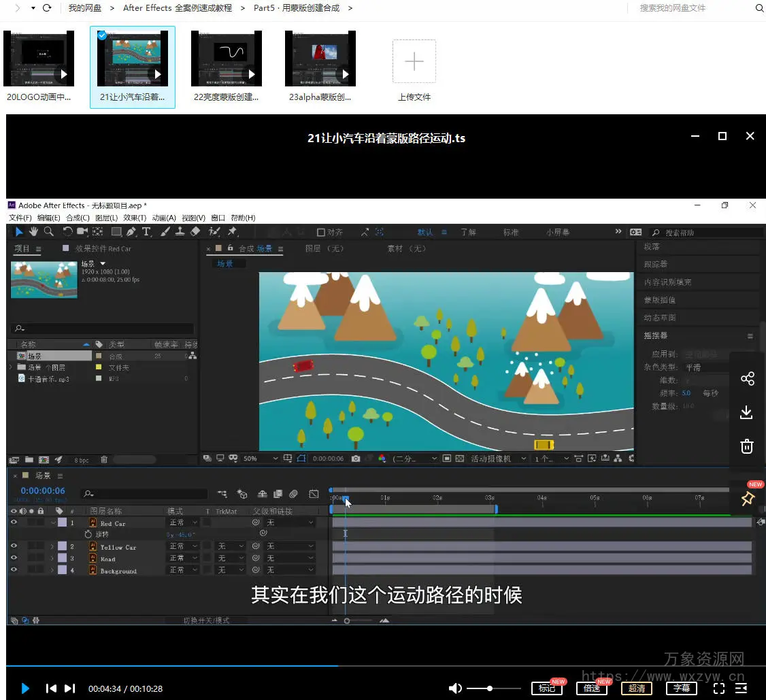Screen dimensions: 766x700
Task: Pick the Hand tool in toolbar
Action: 33,232
